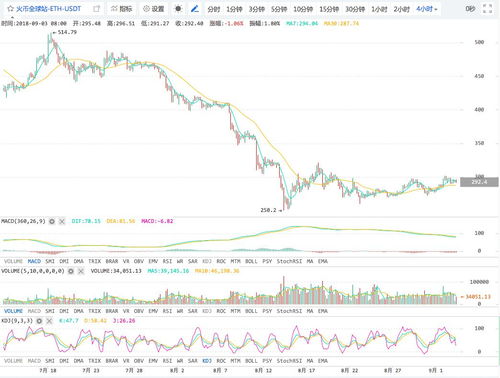
Task: Close the KDJ indicator panel
Action: click(x=49, y=321)
